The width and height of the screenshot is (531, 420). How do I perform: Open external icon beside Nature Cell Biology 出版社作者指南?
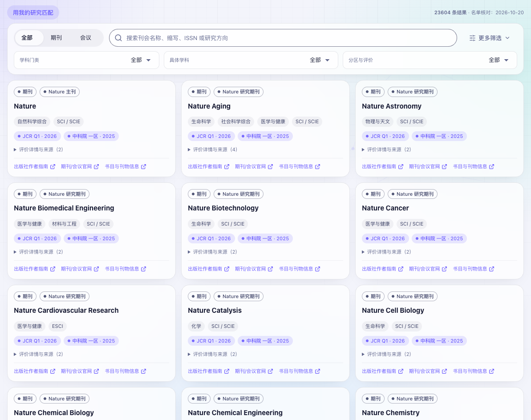tap(401, 371)
